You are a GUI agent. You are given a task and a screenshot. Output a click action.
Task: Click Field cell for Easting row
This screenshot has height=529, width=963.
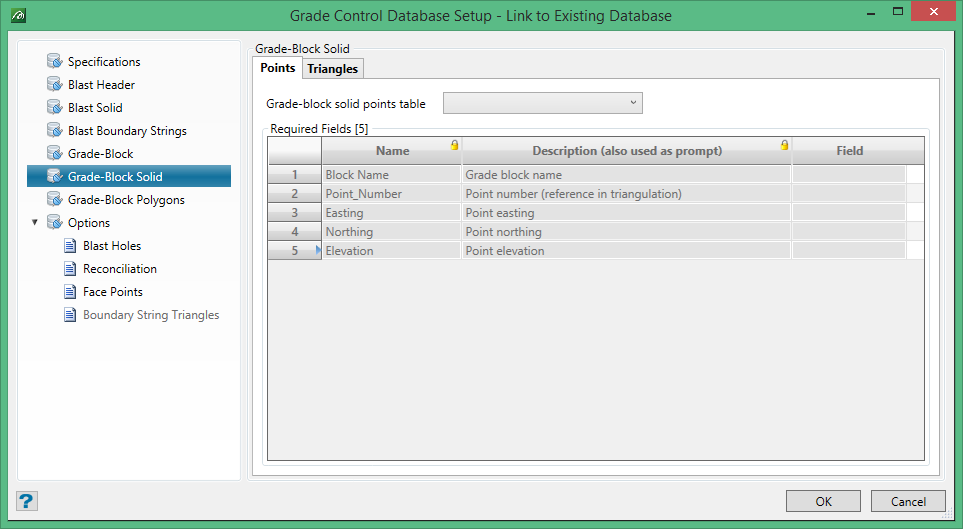(x=848, y=213)
